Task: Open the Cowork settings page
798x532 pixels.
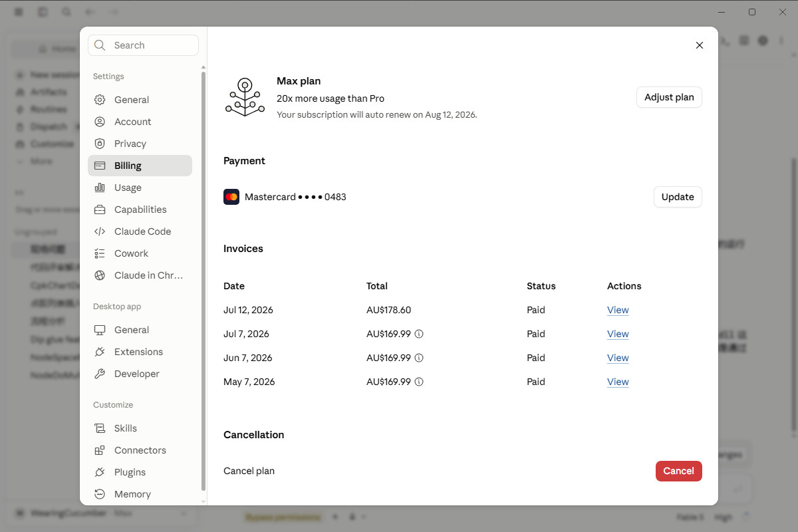Action: 140,253
